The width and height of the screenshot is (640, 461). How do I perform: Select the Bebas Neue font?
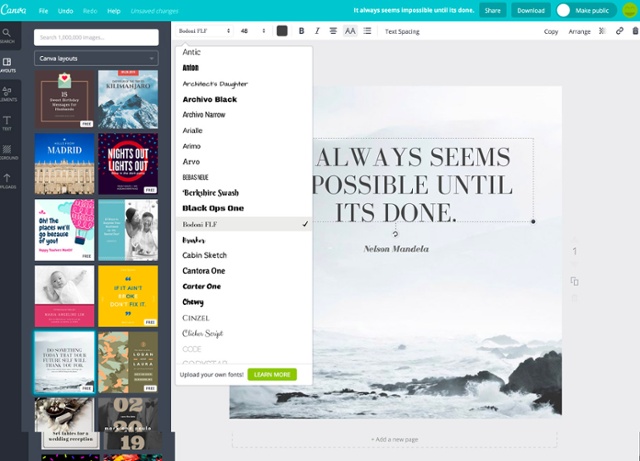[x=244, y=177]
